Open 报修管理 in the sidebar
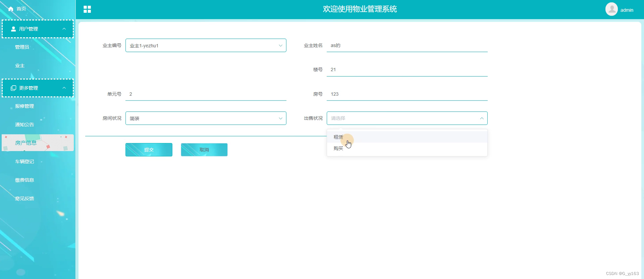This screenshot has width=644, height=279. 24,106
